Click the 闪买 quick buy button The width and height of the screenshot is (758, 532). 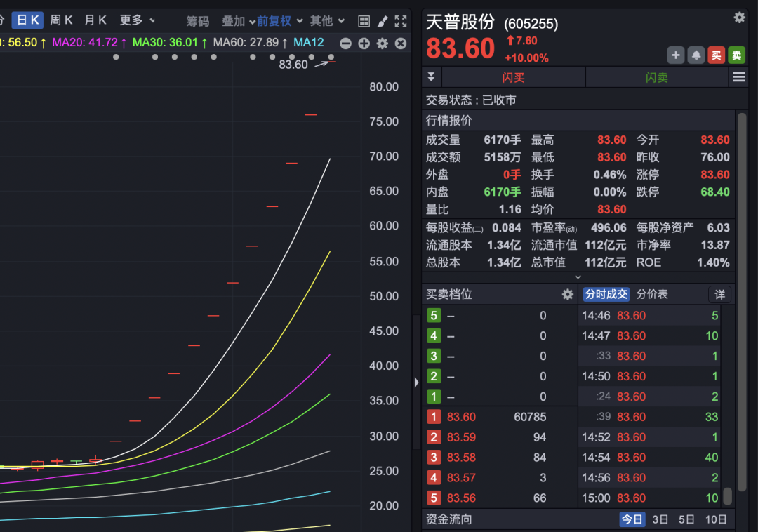coord(513,77)
